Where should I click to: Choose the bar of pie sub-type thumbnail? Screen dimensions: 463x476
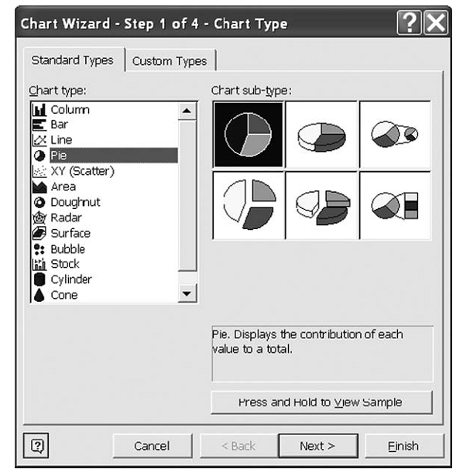click(x=395, y=206)
